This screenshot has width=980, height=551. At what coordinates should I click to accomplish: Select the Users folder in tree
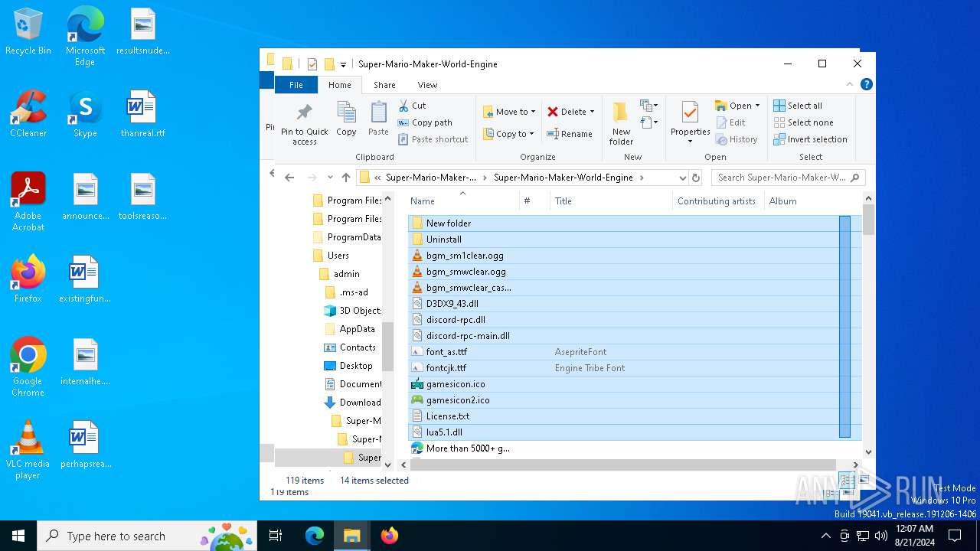[x=338, y=256]
